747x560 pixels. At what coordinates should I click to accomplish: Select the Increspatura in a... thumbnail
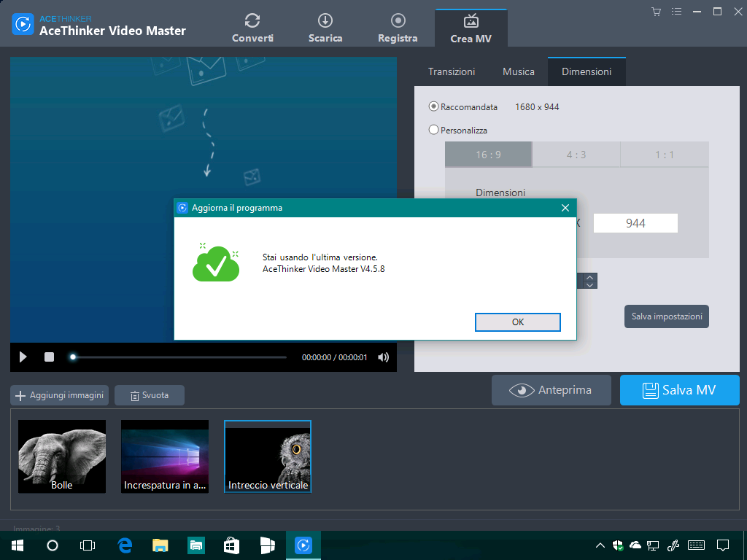point(165,456)
